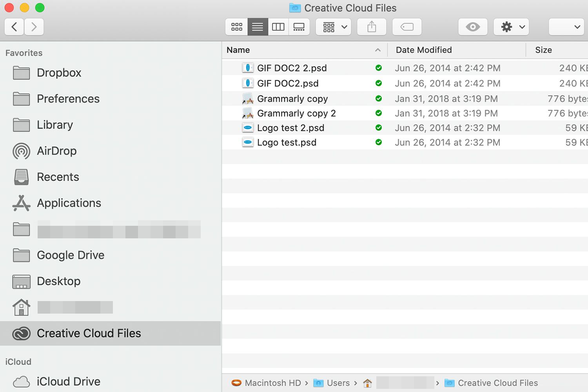The height and width of the screenshot is (392, 588).
Task: Select Creative Cloud Files in the sidebar
Action: click(111, 333)
